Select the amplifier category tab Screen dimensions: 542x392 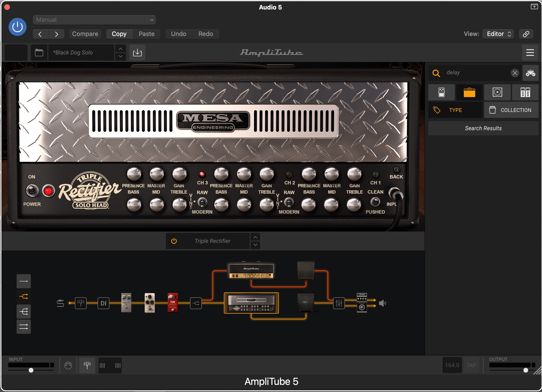coord(470,92)
